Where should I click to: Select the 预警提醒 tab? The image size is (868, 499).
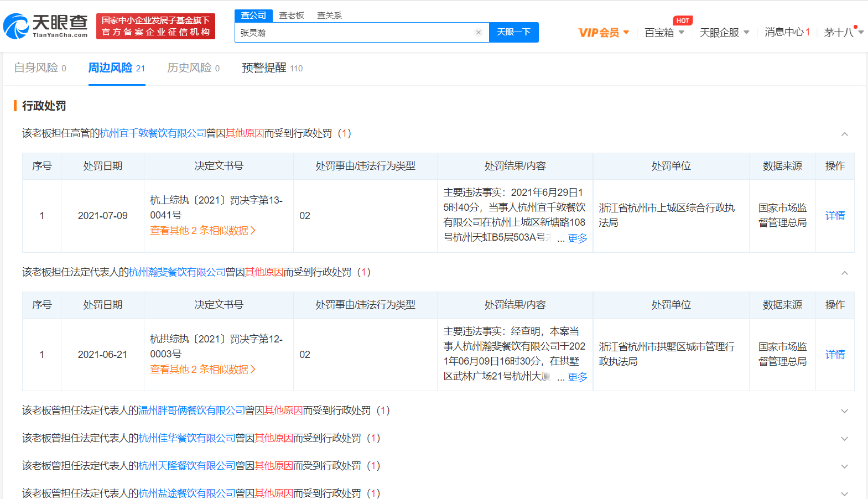point(272,68)
